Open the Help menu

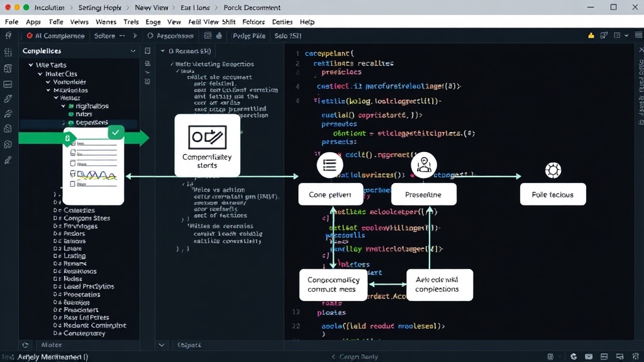pyautogui.click(x=307, y=22)
